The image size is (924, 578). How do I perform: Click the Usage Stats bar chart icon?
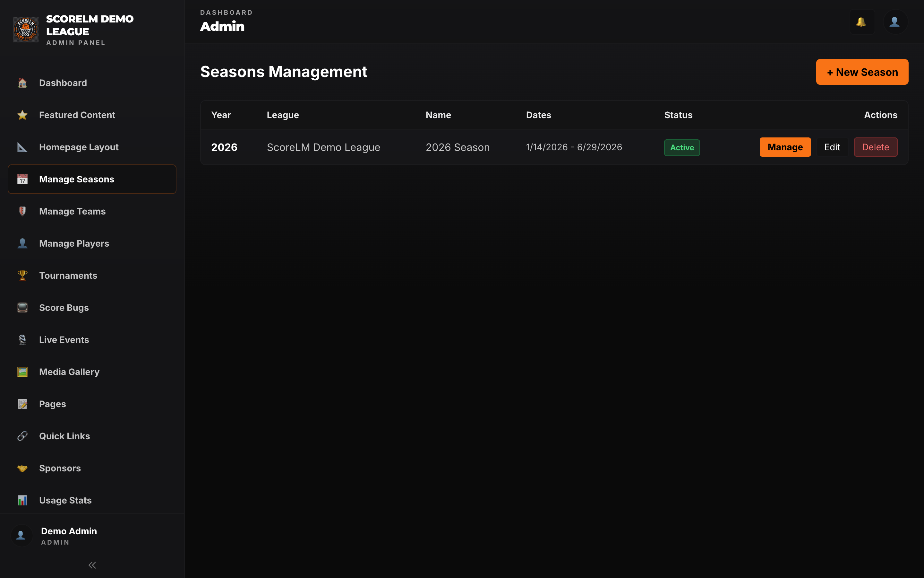(x=22, y=500)
